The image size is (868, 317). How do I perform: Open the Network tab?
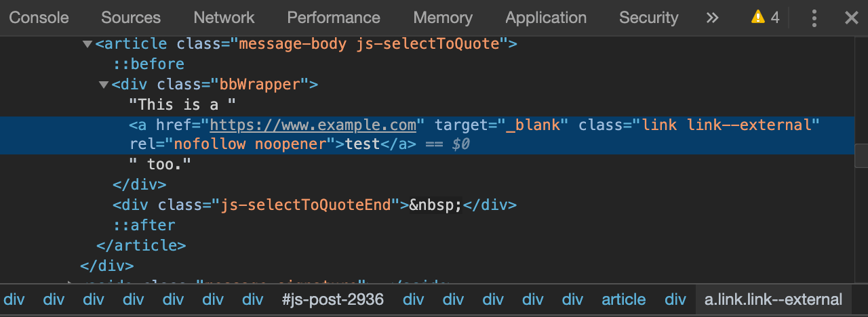pyautogui.click(x=224, y=18)
